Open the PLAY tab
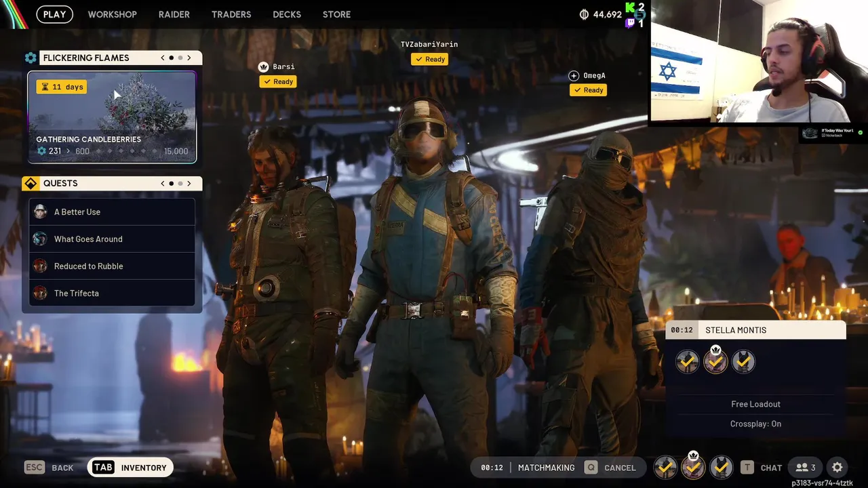This screenshot has width=868, height=488. point(55,14)
